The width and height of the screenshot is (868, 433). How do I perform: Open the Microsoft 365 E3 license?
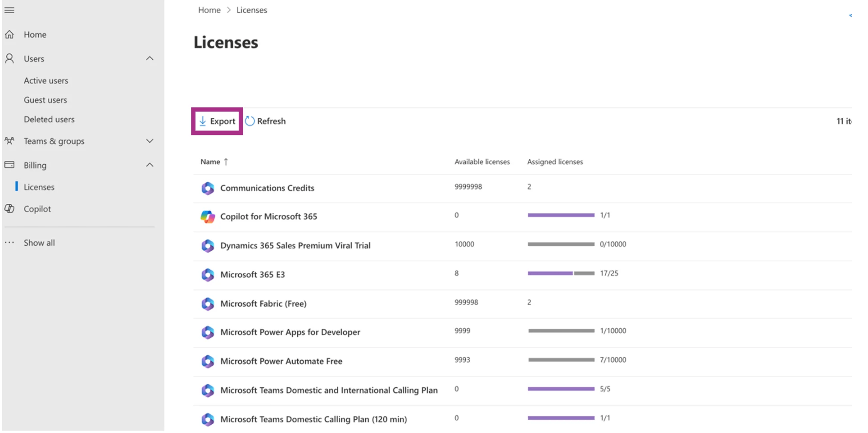(x=252, y=275)
